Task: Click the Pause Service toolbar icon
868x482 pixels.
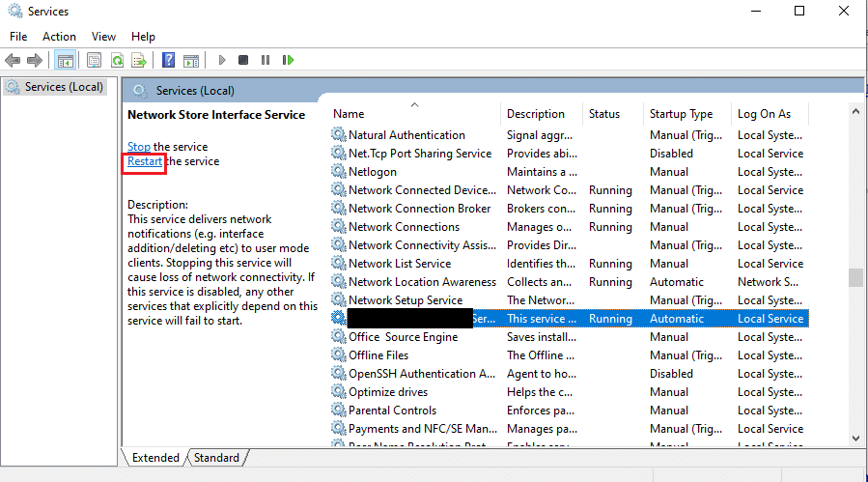Action: click(266, 60)
